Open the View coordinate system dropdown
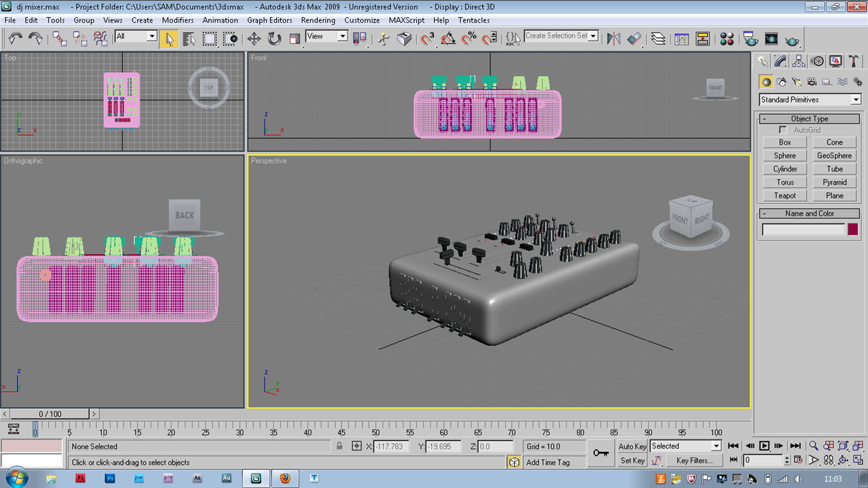The width and height of the screenshot is (868, 488). click(x=326, y=37)
